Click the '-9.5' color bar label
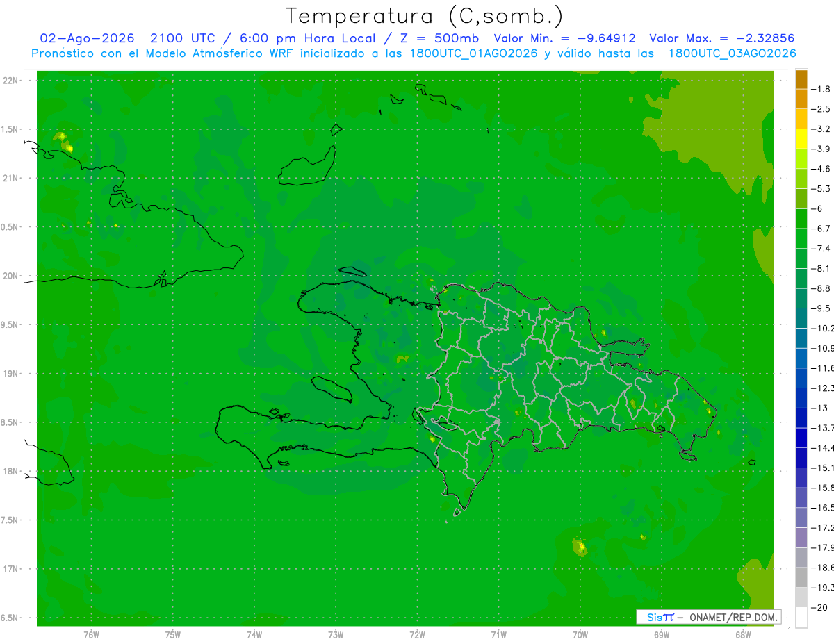Image resolution: width=834 pixels, height=644 pixels. pos(822,308)
